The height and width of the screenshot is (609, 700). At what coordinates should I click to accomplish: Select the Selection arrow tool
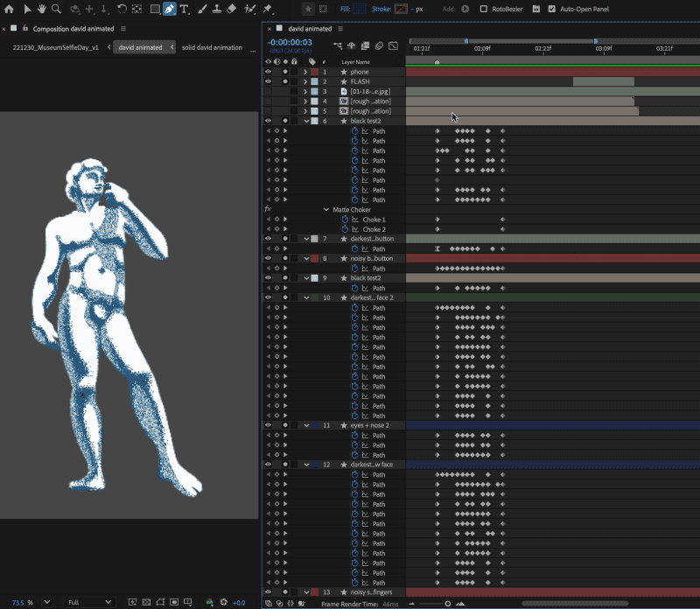(27, 9)
